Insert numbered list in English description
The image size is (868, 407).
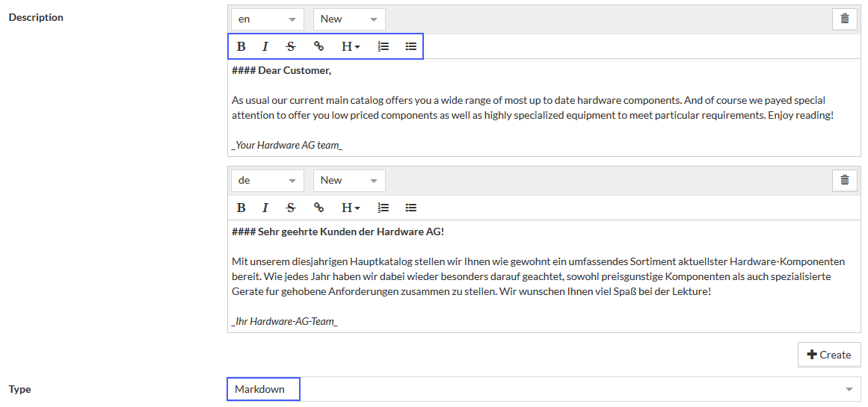tap(383, 46)
